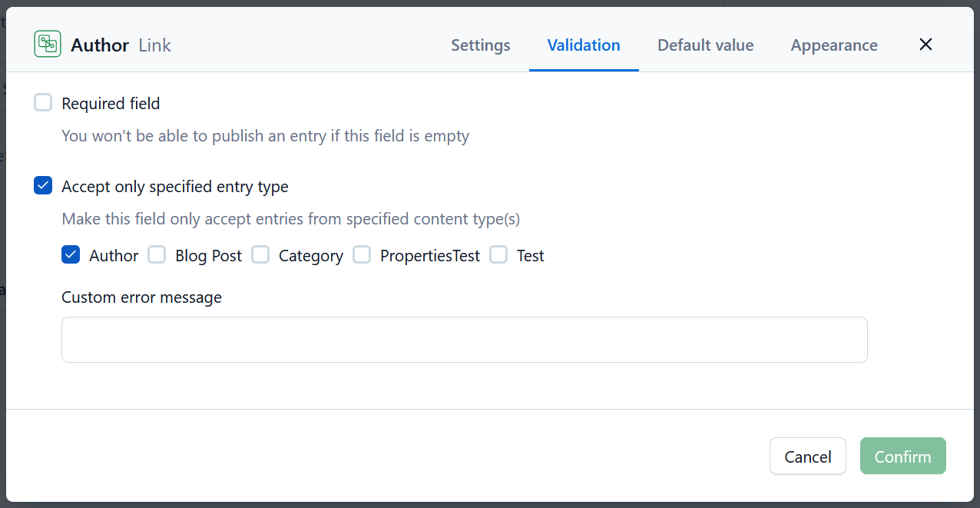Go to the Appearance tab

pyautogui.click(x=834, y=45)
